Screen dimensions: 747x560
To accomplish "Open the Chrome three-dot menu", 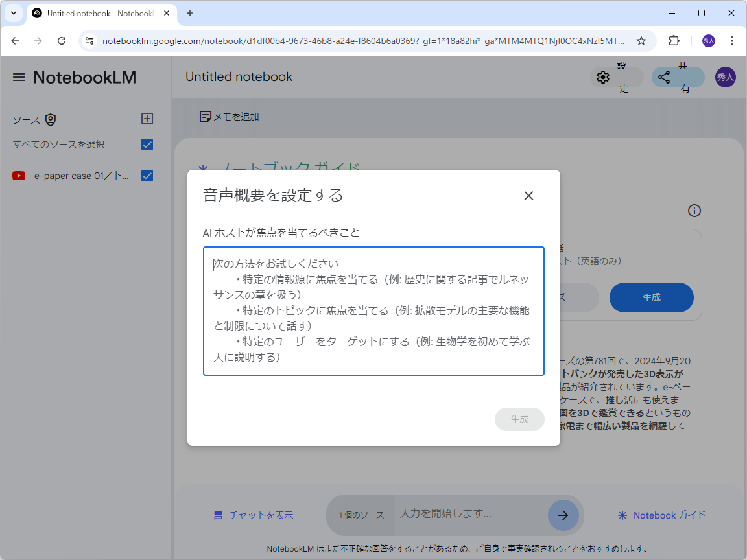I will (x=732, y=40).
